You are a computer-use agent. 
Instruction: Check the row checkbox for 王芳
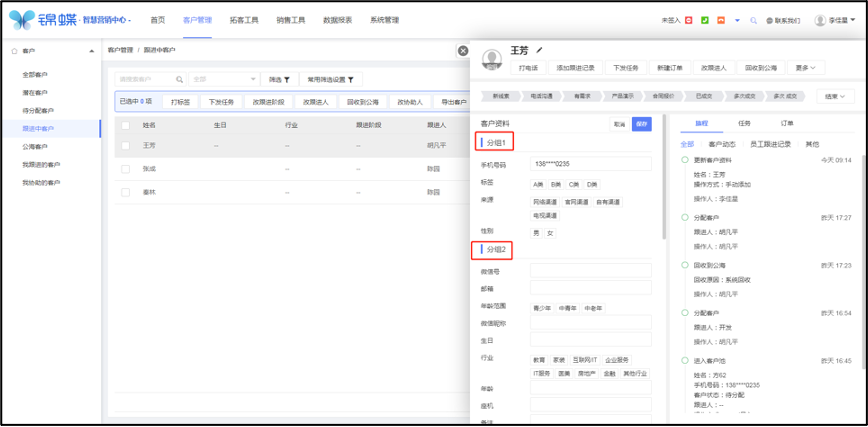click(x=126, y=146)
